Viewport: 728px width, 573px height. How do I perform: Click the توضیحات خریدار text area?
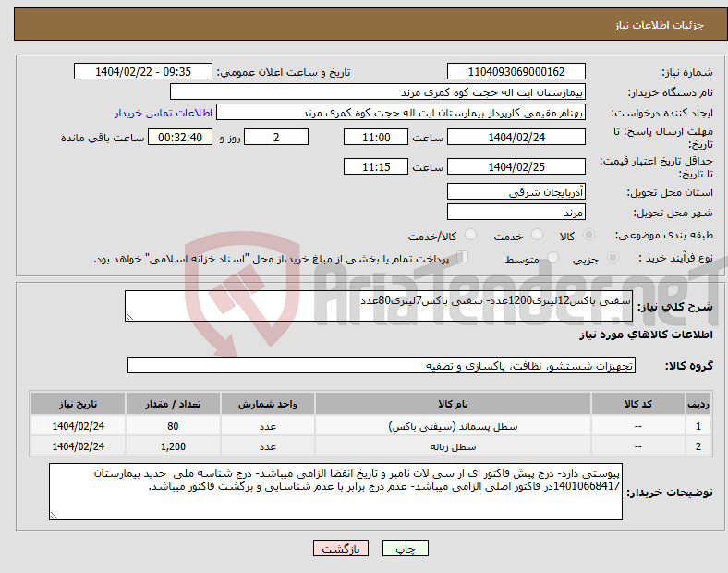pyautogui.click(x=335, y=492)
